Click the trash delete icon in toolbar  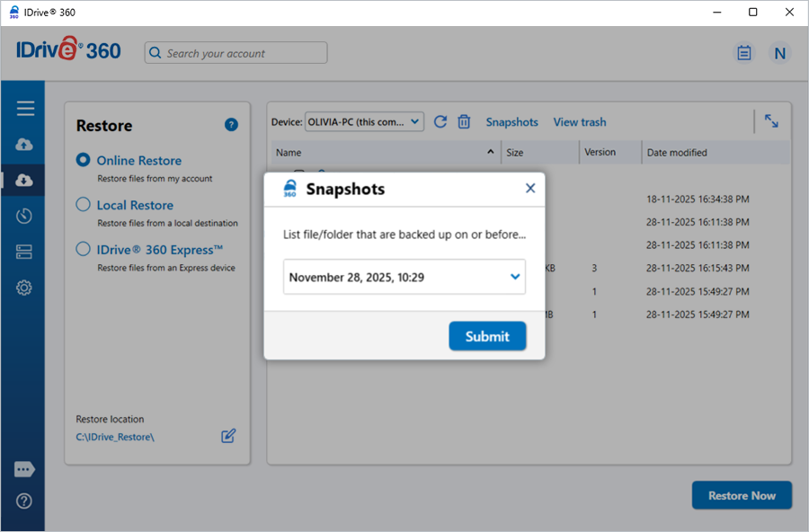tap(464, 122)
